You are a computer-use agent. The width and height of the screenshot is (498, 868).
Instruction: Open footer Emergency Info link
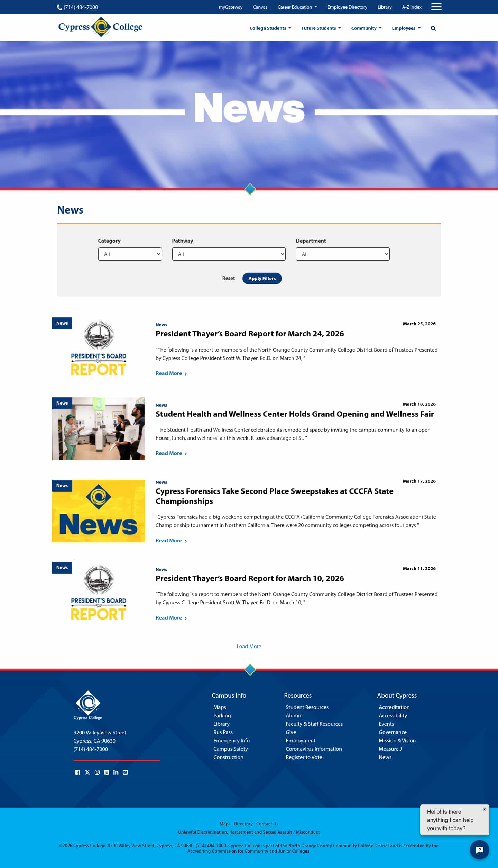click(231, 741)
